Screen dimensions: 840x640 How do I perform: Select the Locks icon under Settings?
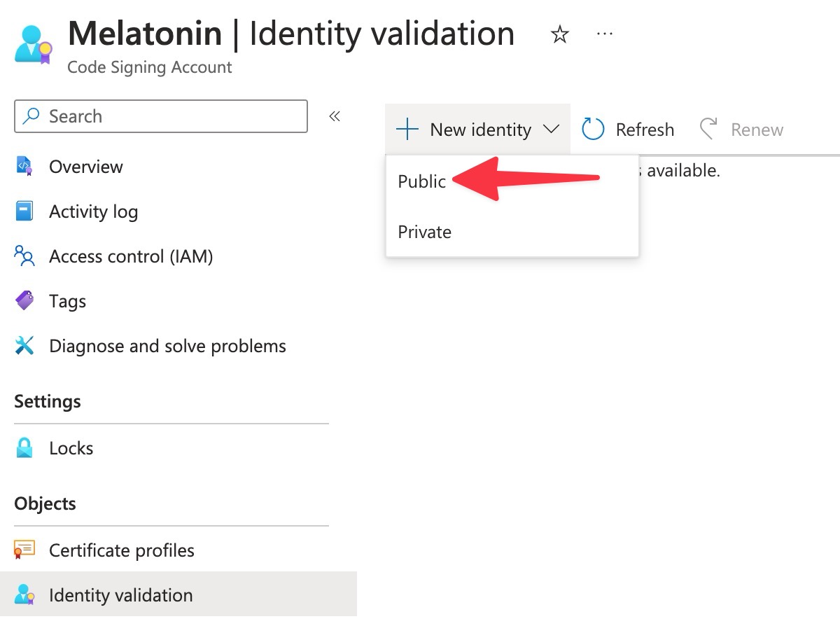(x=24, y=448)
